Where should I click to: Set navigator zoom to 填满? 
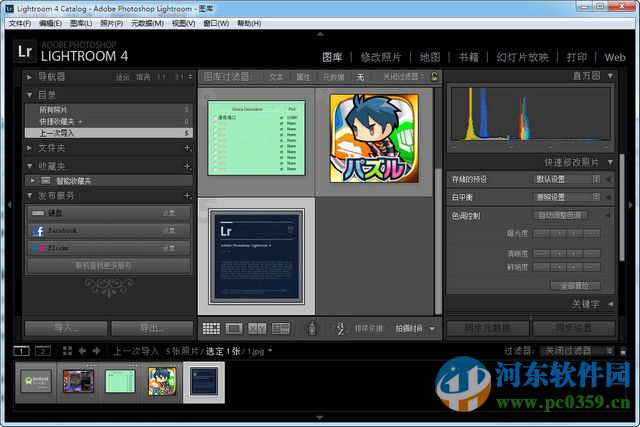143,77
